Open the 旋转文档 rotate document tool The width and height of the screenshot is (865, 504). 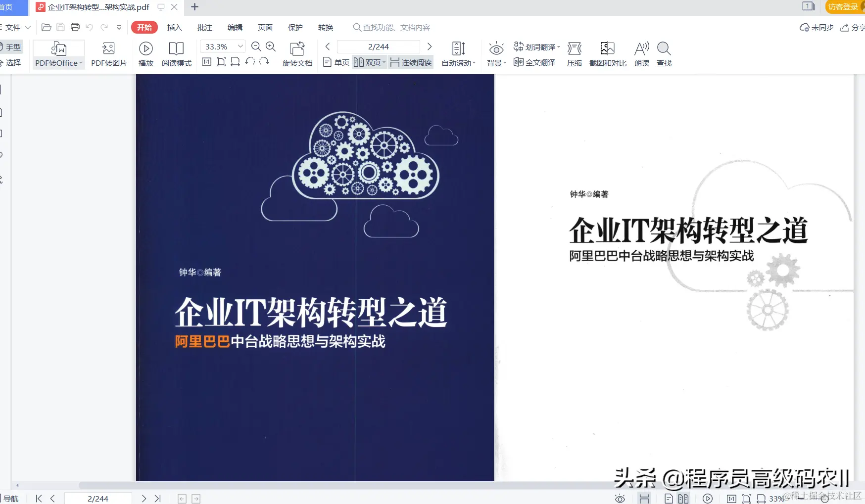[x=297, y=53]
